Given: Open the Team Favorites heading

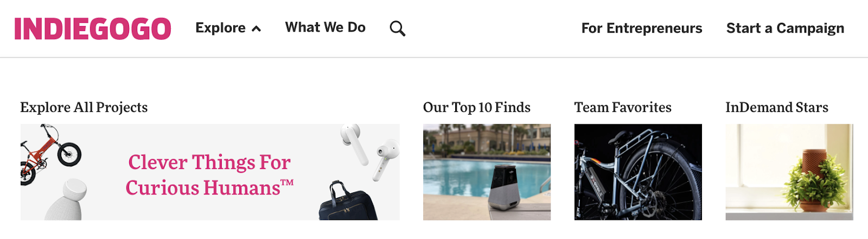Looking at the screenshot, I should pyautogui.click(x=623, y=108).
